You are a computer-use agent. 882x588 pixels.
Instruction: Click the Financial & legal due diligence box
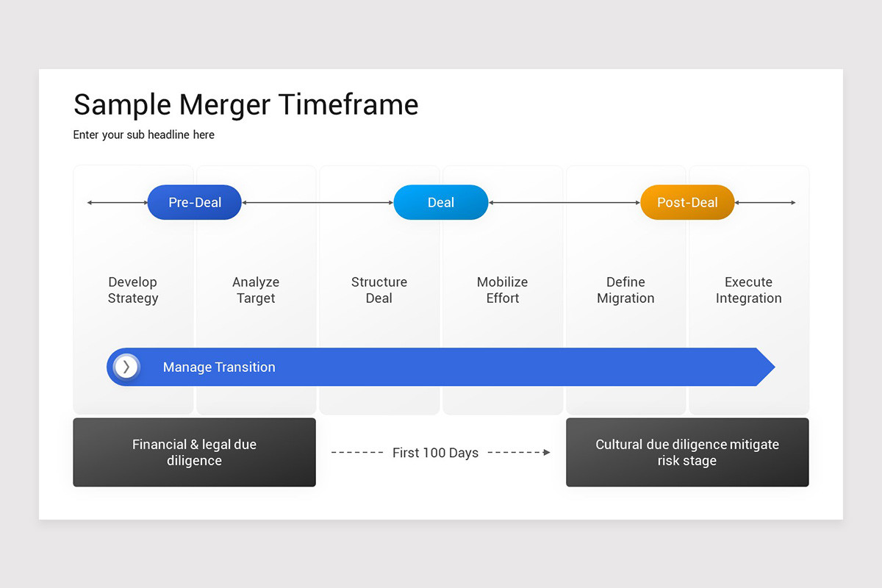pos(194,453)
